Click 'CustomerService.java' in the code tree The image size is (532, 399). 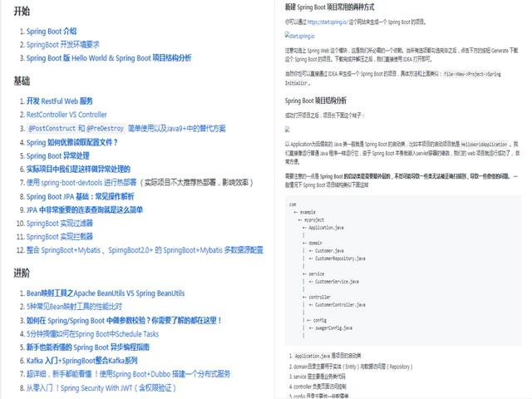pos(337,282)
